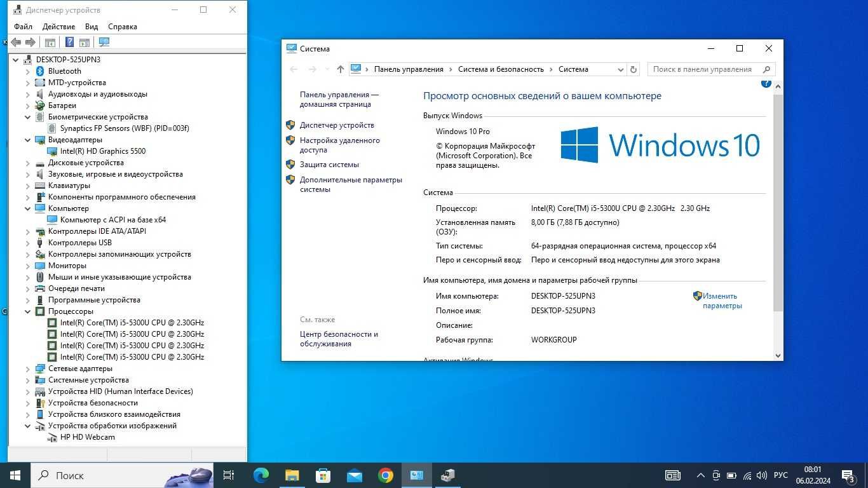The width and height of the screenshot is (868, 488).
Task: Select the HP HD Webcam device
Action: [88, 437]
